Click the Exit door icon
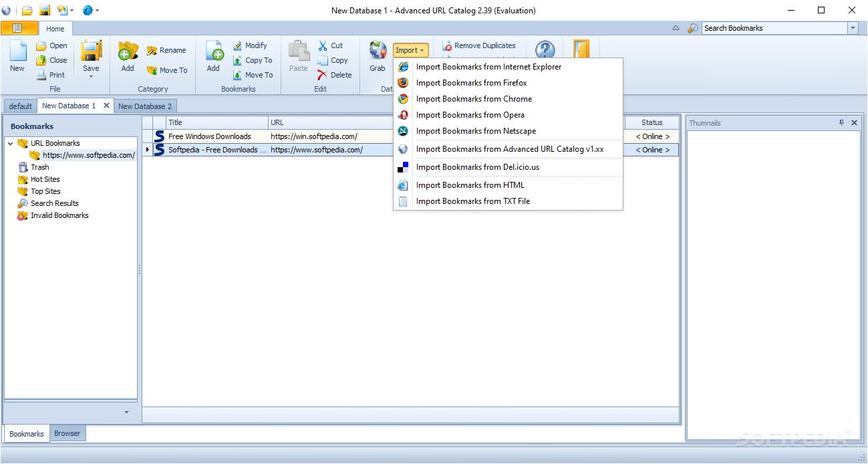Image resolution: width=868 pixels, height=464 pixels. pyautogui.click(x=581, y=49)
